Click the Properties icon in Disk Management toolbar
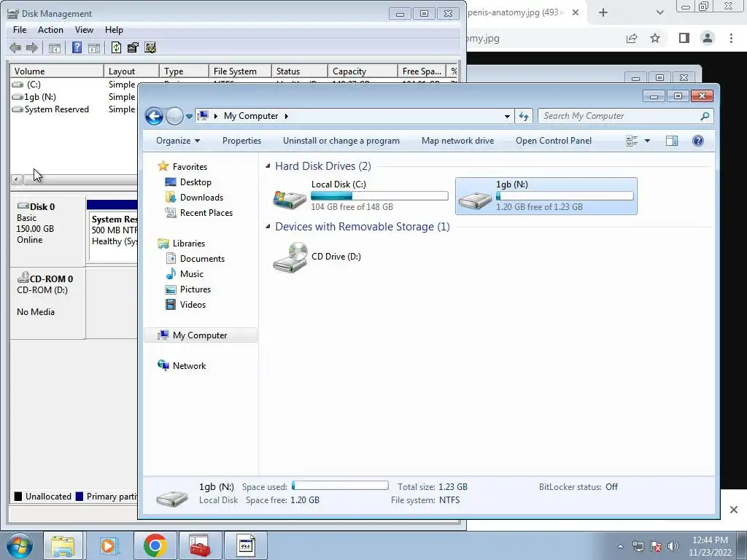Viewport: 747px width, 560px height. tap(133, 47)
